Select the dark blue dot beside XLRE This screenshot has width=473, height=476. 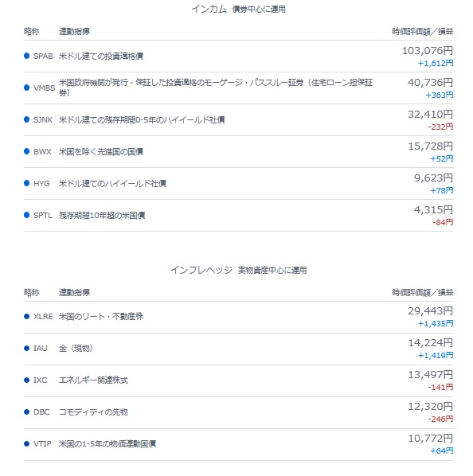(x=27, y=316)
